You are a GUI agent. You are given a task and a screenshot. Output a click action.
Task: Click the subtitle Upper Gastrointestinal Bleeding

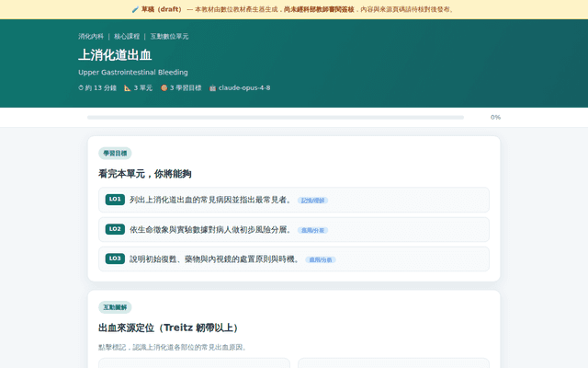[133, 72]
